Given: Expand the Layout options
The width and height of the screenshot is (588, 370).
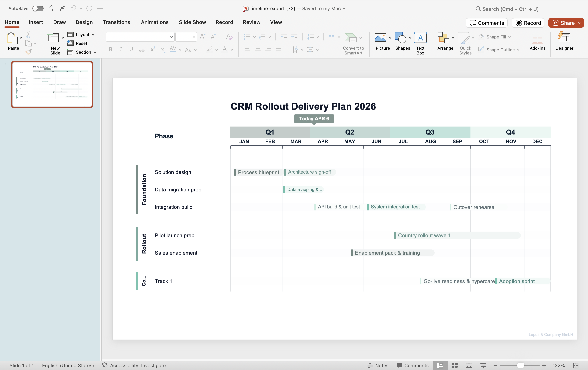Looking at the screenshot, I should tap(81, 34).
